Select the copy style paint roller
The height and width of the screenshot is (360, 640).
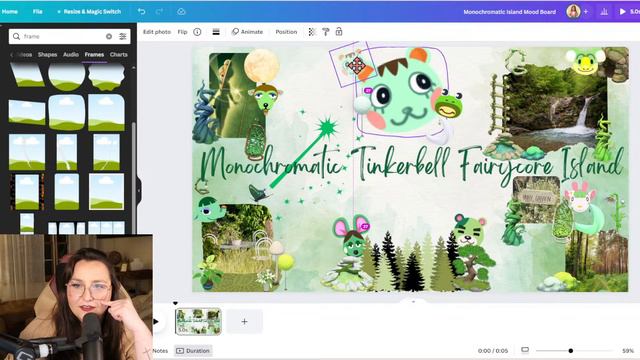pos(326,32)
